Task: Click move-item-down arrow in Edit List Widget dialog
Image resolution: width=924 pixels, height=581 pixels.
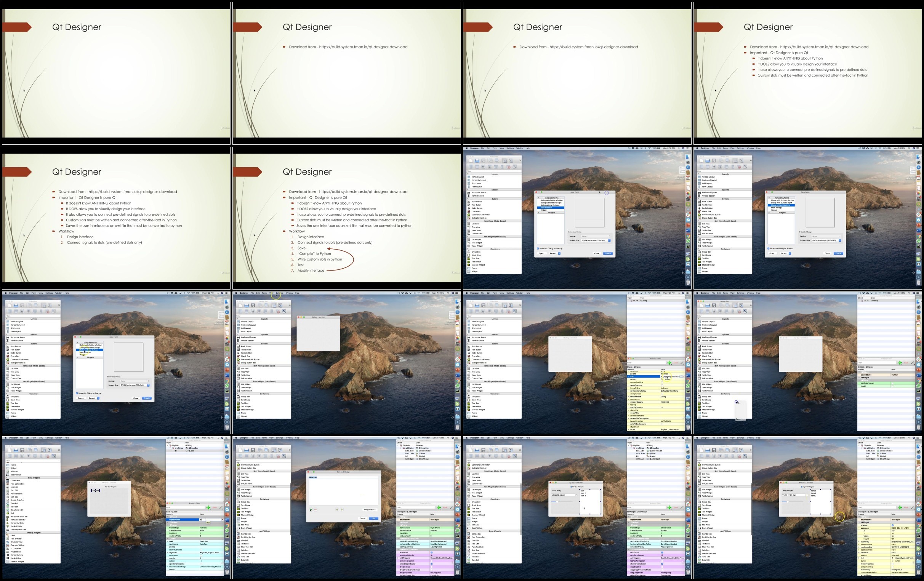Action: (341, 510)
